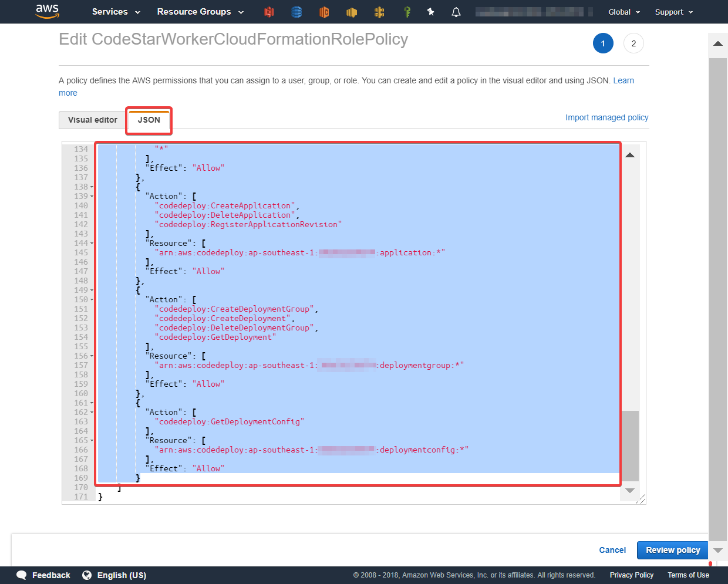
Task: Click the "codedeploy:CreateApplication" line
Action: [227, 206]
